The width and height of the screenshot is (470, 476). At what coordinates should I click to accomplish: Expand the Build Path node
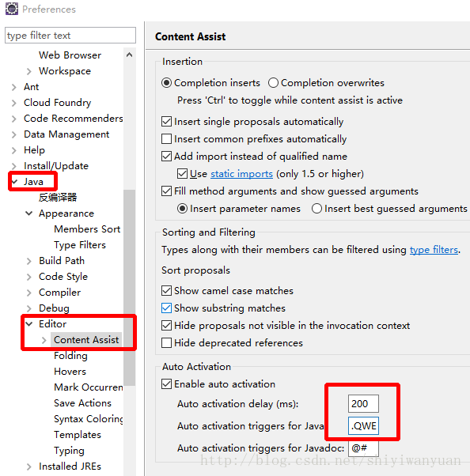pos(28,261)
